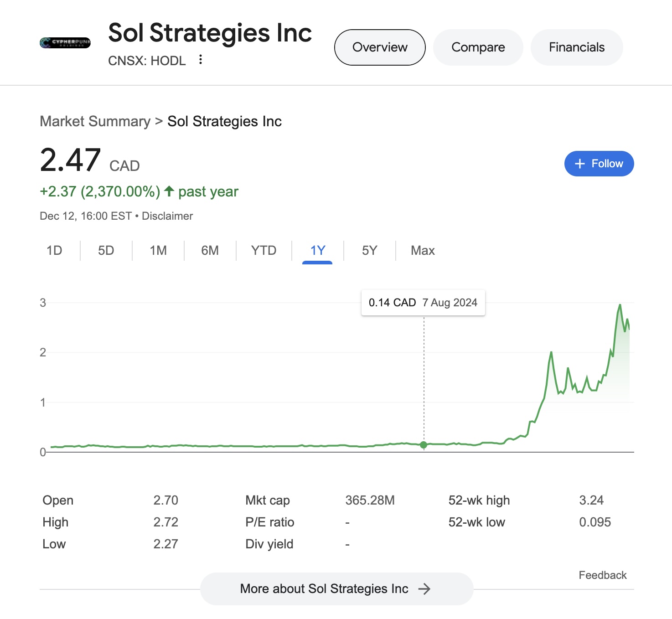Click the plus icon in Follow button

[579, 164]
